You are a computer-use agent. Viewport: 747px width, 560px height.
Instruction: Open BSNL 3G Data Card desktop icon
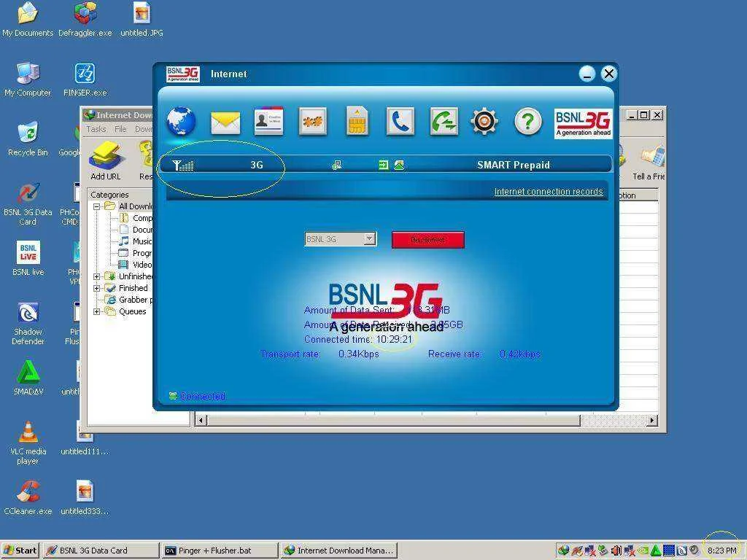(28, 204)
